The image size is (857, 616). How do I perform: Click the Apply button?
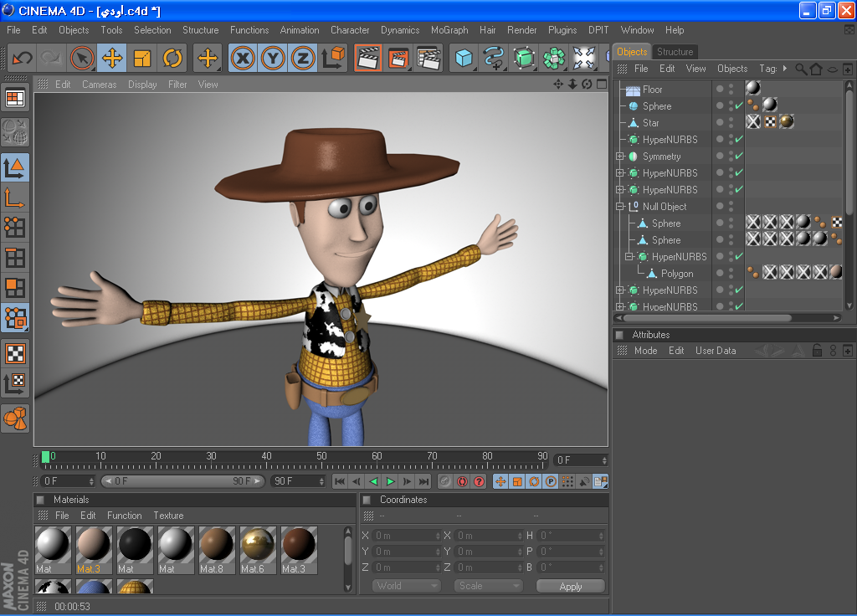tap(571, 586)
